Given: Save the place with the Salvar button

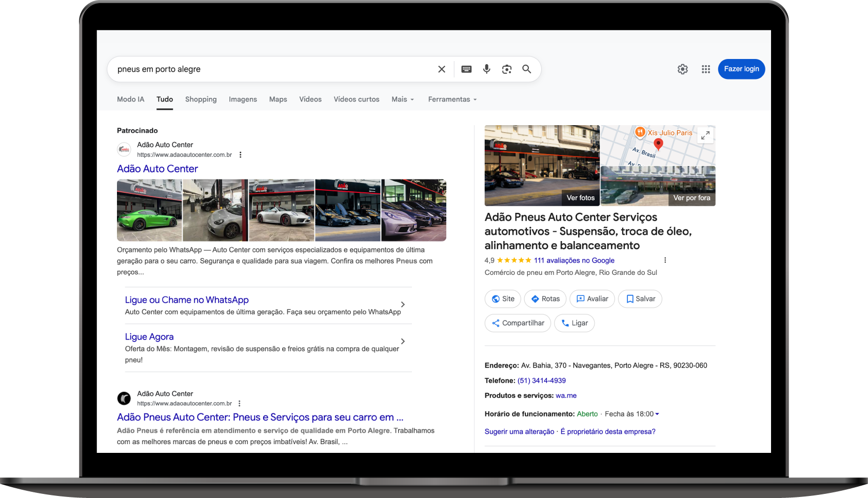Looking at the screenshot, I should (640, 299).
